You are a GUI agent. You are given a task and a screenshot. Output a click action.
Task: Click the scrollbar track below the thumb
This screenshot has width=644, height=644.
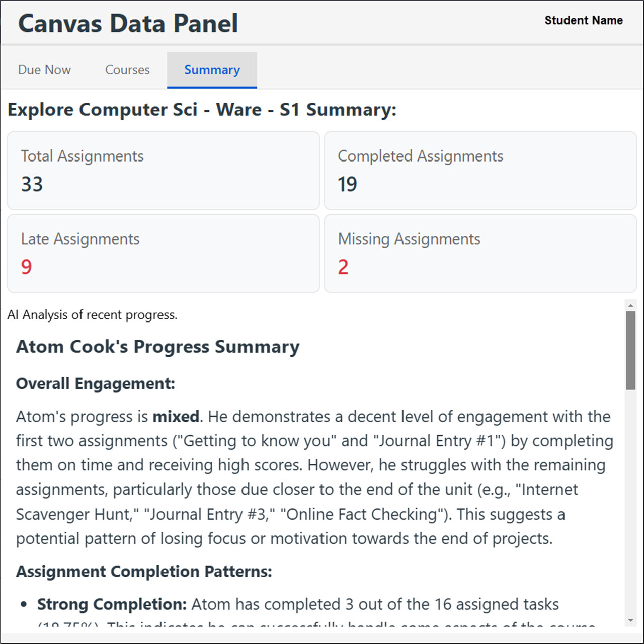630,503
